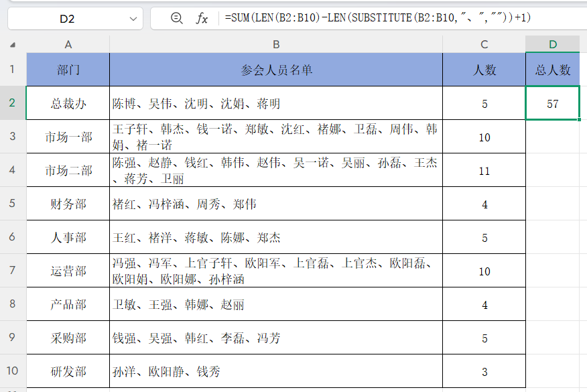This screenshot has height=392, width=587.
Task: Select the 部门 header cell
Action: pos(66,70)
